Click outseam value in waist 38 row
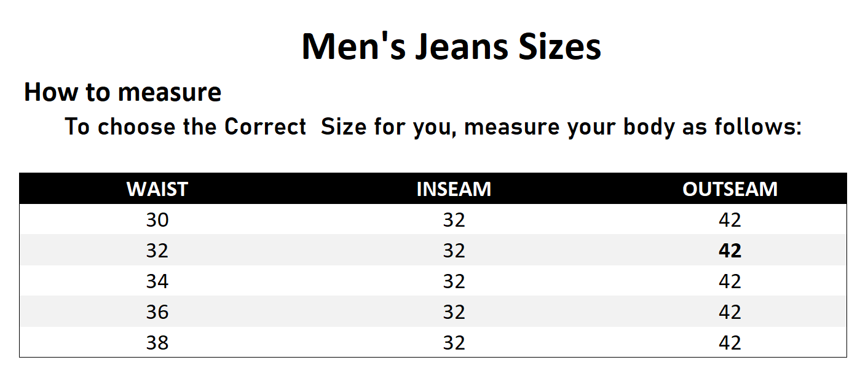This screenshot has width=868, height=376. [x=730, y=342]
